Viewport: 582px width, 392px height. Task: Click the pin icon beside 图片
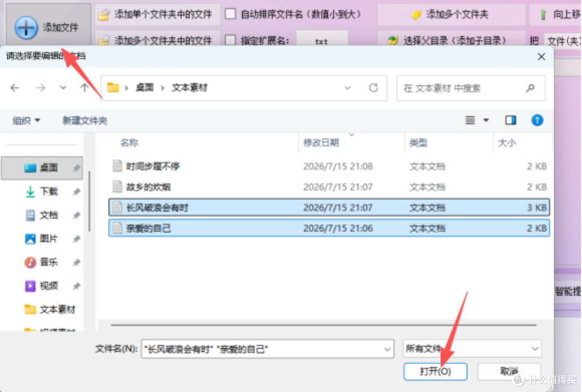coord(77,239)
